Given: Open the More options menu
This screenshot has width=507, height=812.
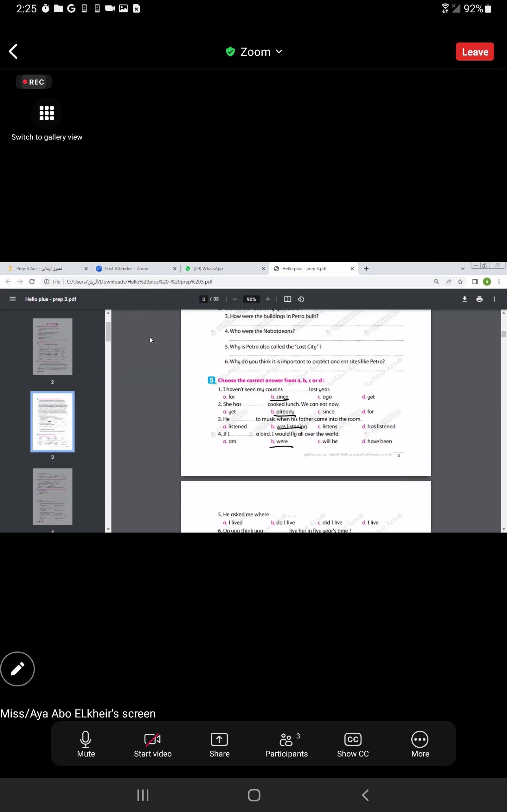Looking at the screenshot, I should point(420,743).
